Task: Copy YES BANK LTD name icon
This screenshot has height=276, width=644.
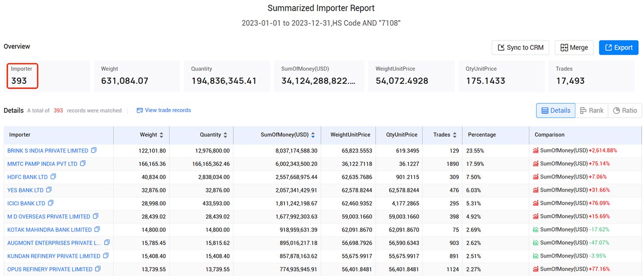Action: point(49,190)
